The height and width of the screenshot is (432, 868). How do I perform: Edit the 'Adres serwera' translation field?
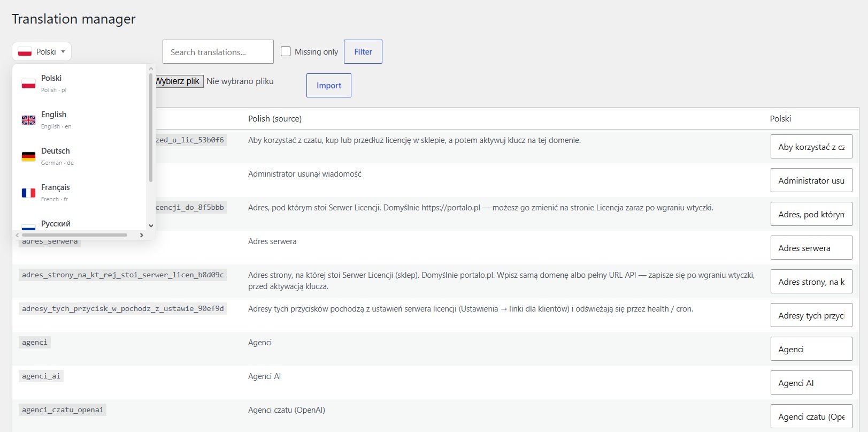coord(811,248)
